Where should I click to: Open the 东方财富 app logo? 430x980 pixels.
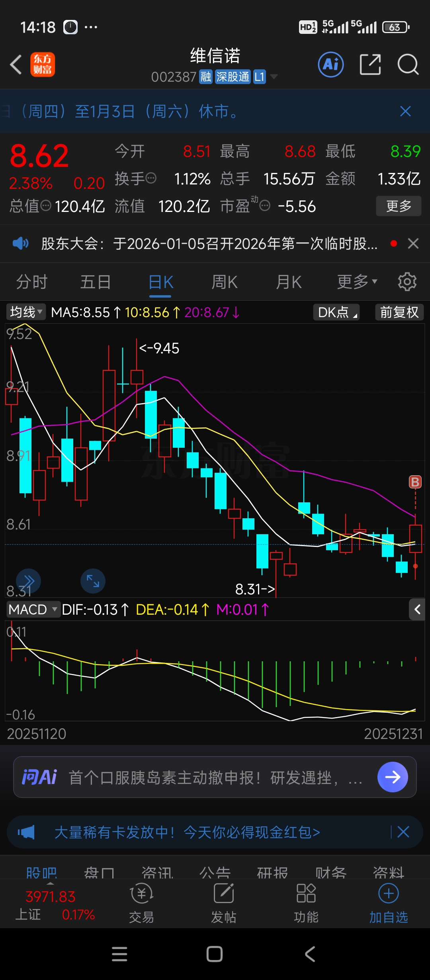43,65
